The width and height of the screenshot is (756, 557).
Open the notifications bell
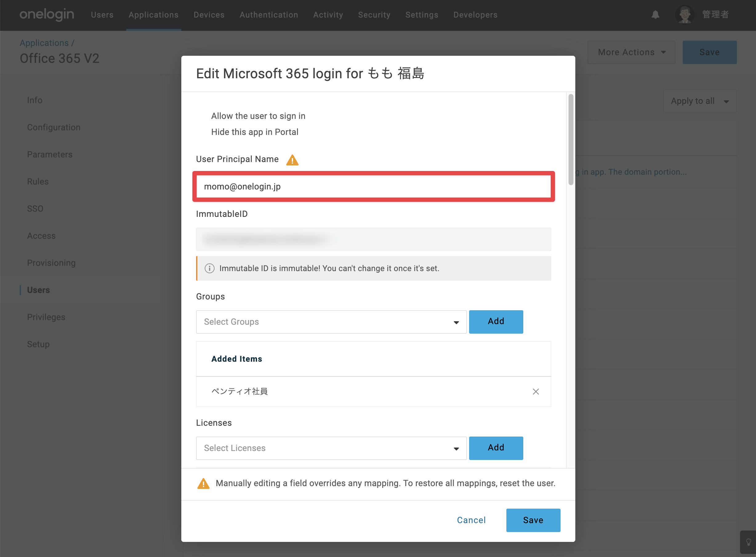655,15
